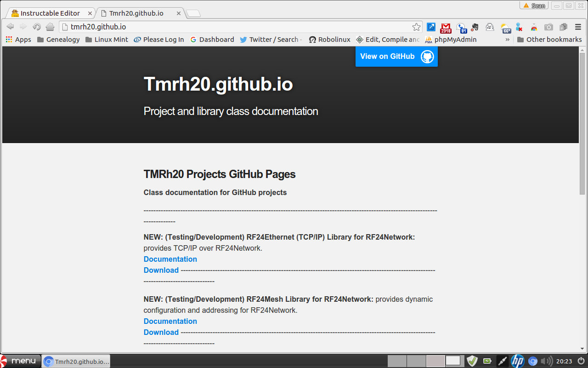Close the Tmrh20.github.io tab

(179, 13)
